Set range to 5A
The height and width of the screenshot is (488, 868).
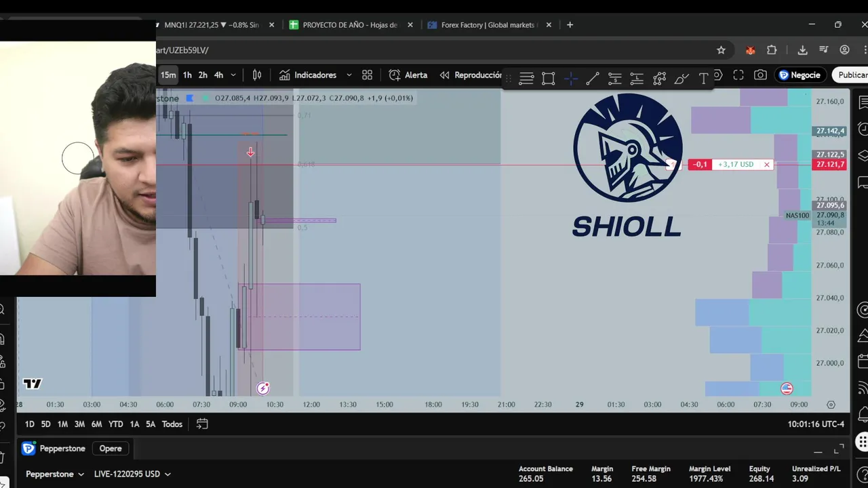click(x=151, y=424)
